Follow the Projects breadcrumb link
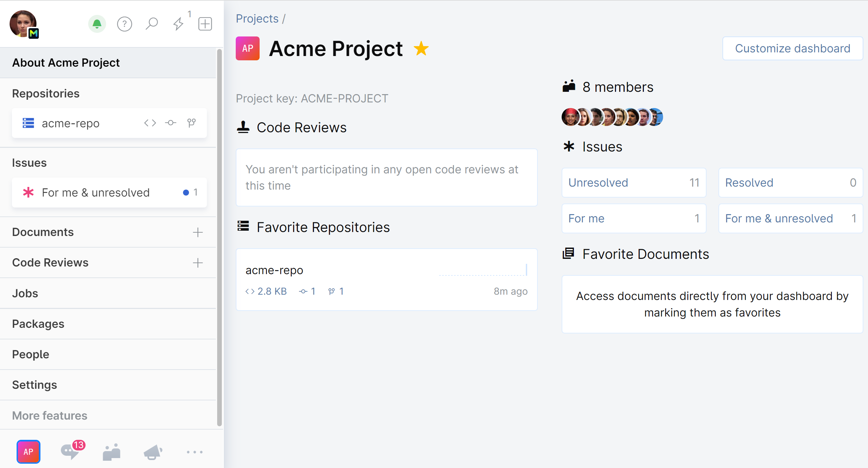868x468 pixels. pyautogui.click(x=257, y=19)
